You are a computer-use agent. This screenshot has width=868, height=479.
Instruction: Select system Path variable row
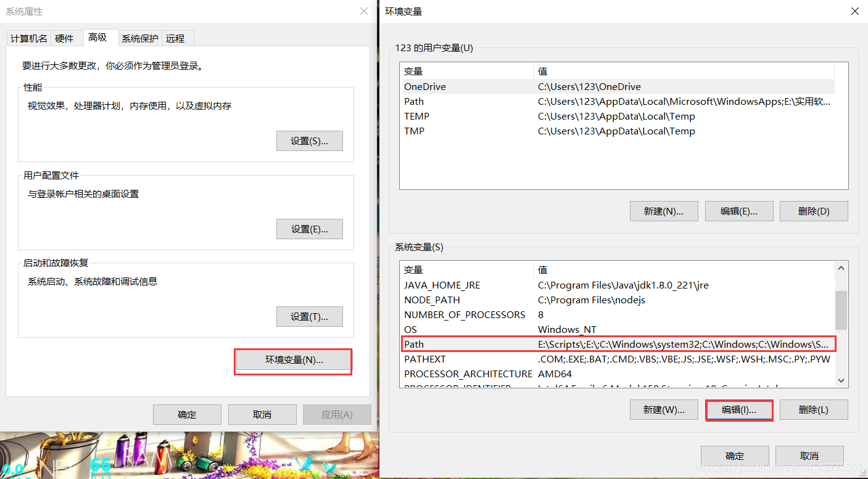(x=617, y=344)
